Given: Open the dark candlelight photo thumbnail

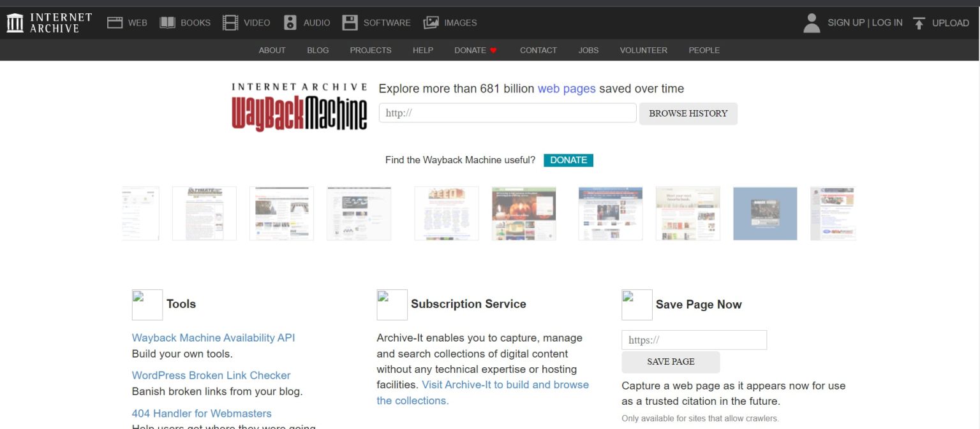Looking at the screenshot, I should click(x=524, y=214).
